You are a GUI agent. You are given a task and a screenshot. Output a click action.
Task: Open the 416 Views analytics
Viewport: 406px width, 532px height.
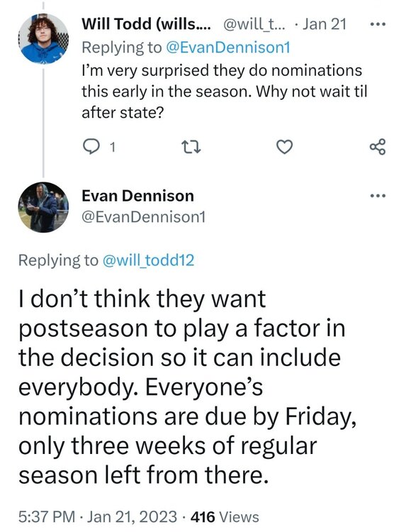(x=225, y=517)
